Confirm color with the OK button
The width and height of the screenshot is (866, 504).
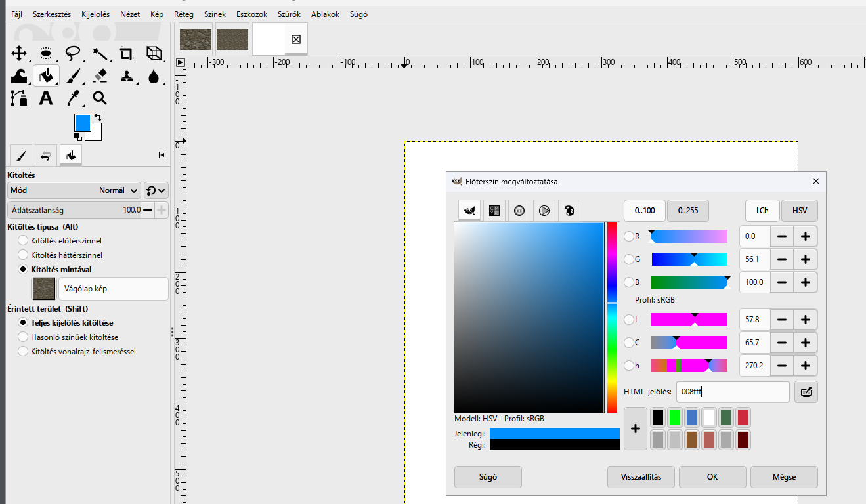[x=712, y=477]
